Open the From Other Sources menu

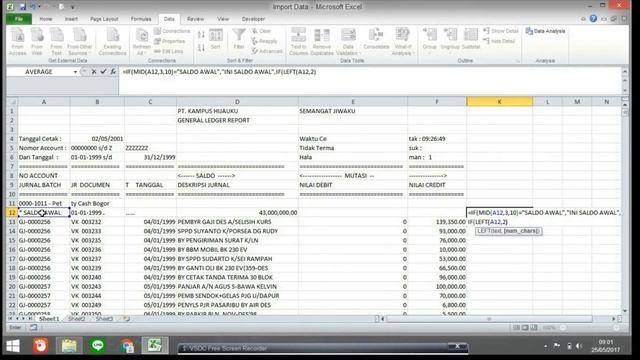[x=80, y=41]
